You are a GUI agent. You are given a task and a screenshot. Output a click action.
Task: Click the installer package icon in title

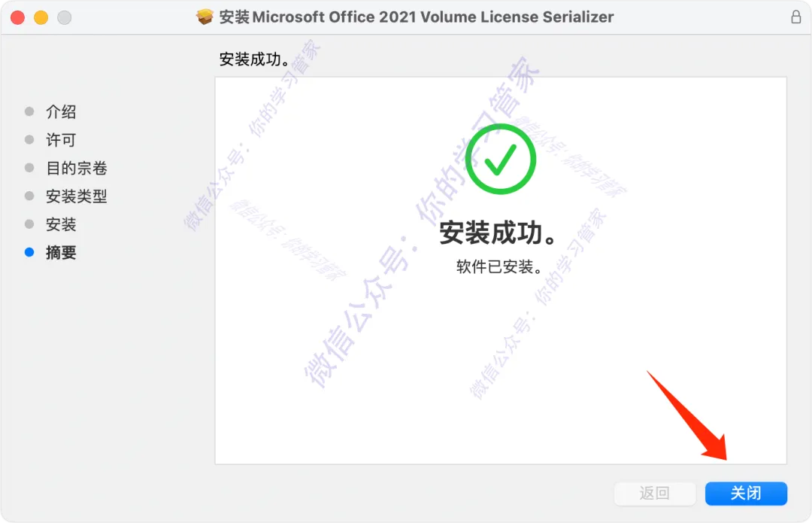(x=205, y=17)
